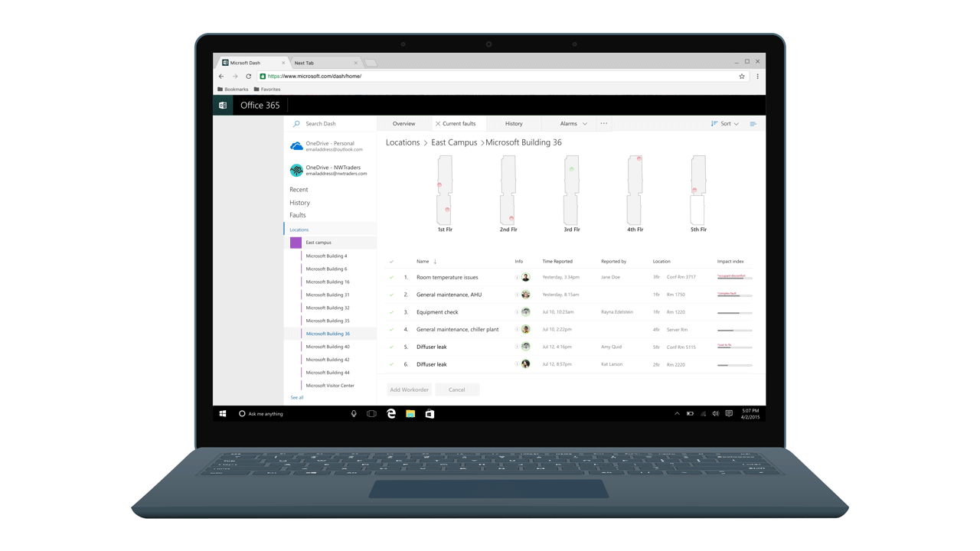Toggle checkmark for chiller plant row
980x551 pixels.
[391, 330]
